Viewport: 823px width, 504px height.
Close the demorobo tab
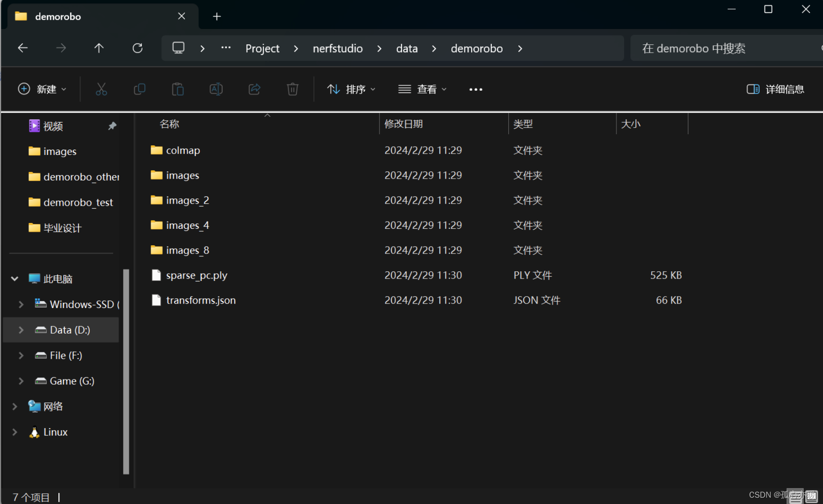(x=181, y=16)
